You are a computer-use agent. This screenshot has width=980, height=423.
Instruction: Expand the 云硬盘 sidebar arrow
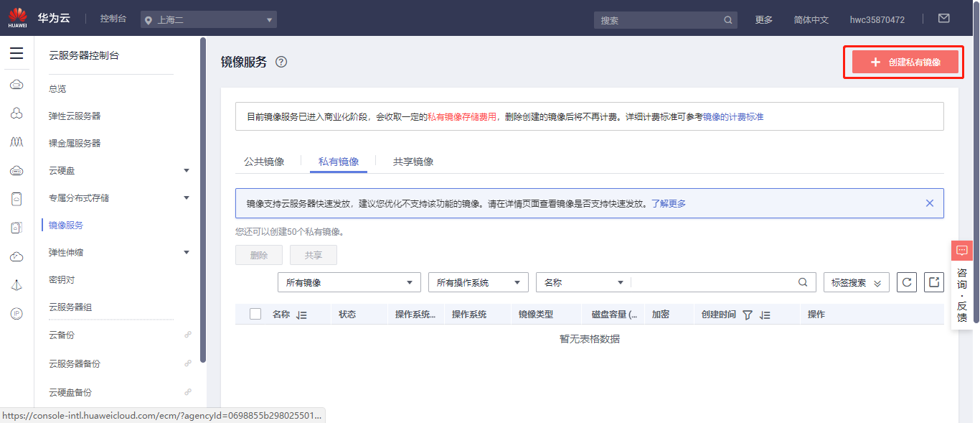pos(187,170)
